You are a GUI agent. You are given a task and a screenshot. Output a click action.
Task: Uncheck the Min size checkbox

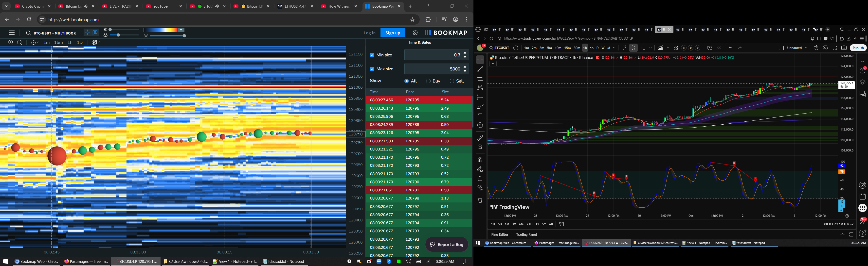coord(372,55)
